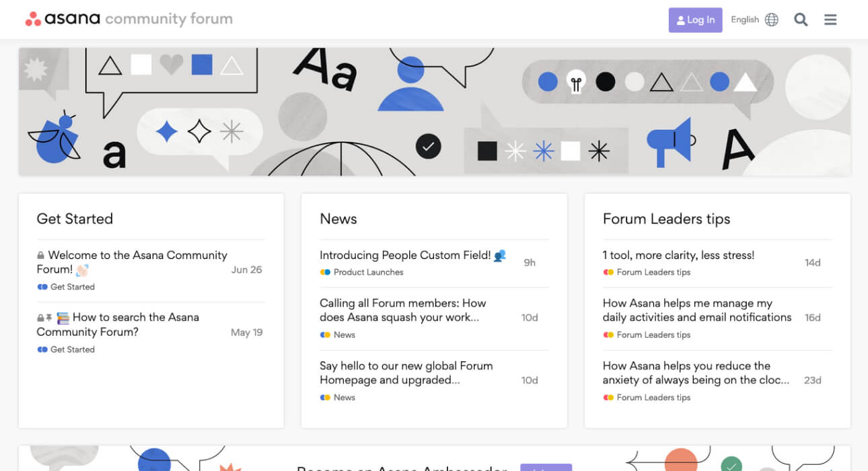Open 'Say hello to our new global Forum' topic
Image resolution: width=868 pixels, height=471 pixels.
click(406, 373)
